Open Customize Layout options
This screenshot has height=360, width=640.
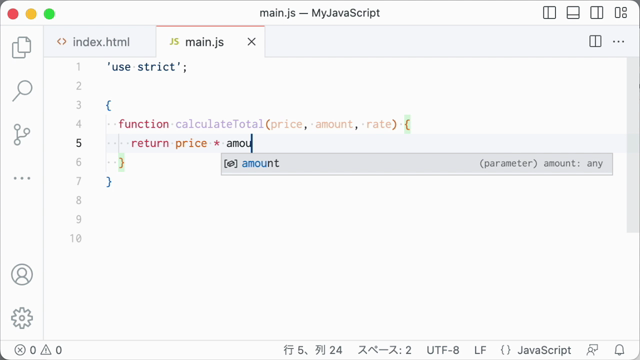click(621, 13)
